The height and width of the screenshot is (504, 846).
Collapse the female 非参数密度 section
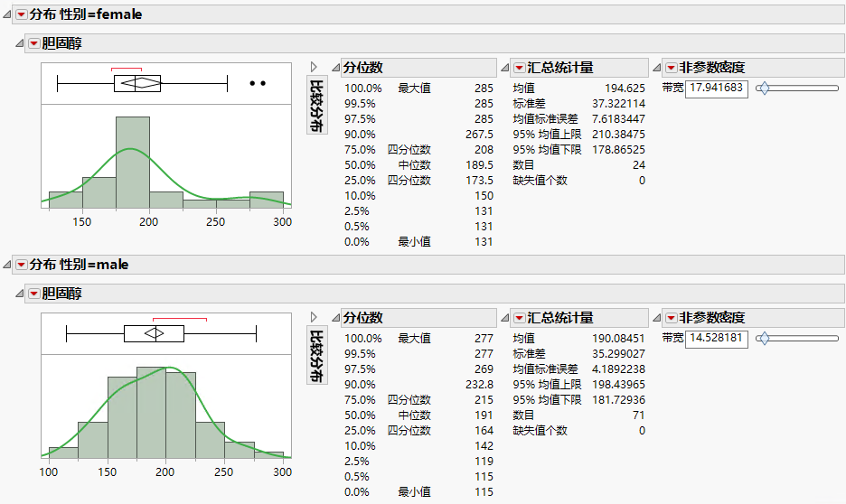[656, 68]
